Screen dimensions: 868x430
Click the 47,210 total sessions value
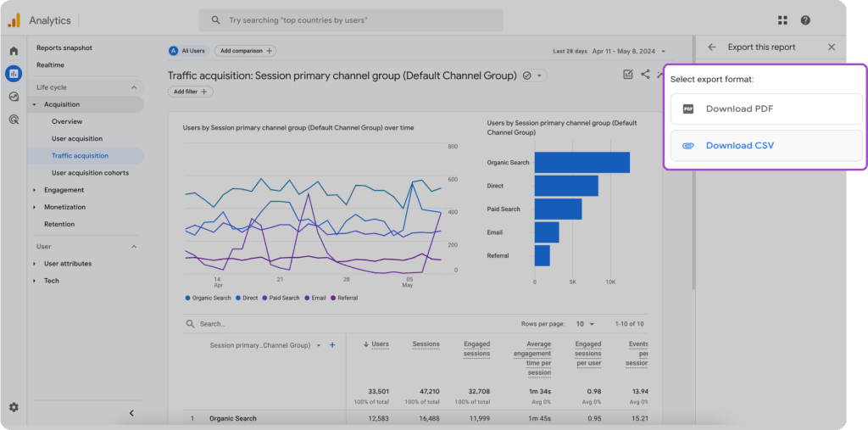click(429, 391)
